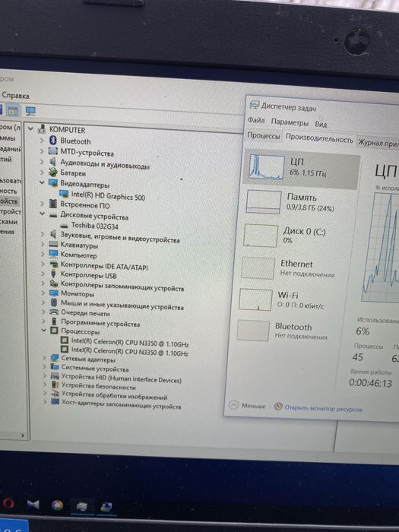
Task: Select Устройства обработки изображений
Action: point(114,396)
